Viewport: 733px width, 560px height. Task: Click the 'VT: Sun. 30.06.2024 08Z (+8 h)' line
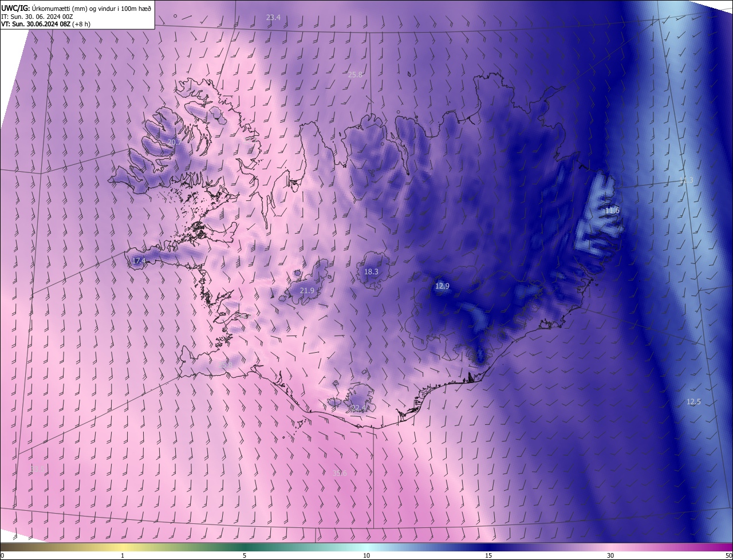[x=46, y=23]
